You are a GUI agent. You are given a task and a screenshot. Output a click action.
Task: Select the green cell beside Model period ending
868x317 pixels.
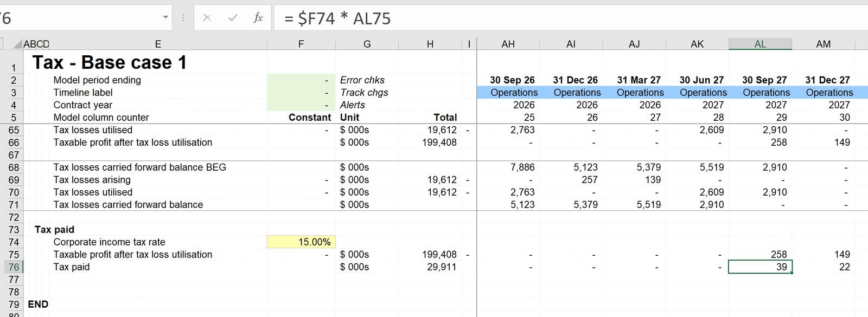[x=301, y=80]
